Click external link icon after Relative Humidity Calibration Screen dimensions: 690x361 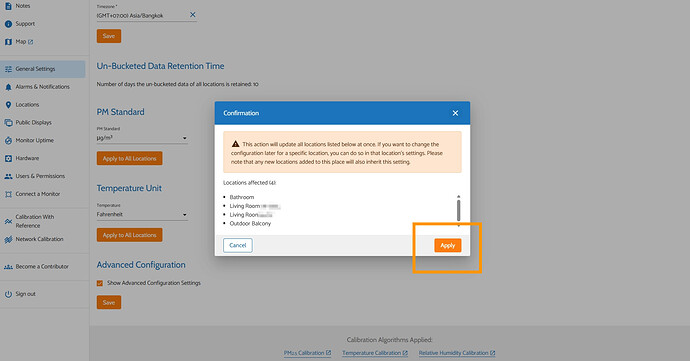pos(493,353)
